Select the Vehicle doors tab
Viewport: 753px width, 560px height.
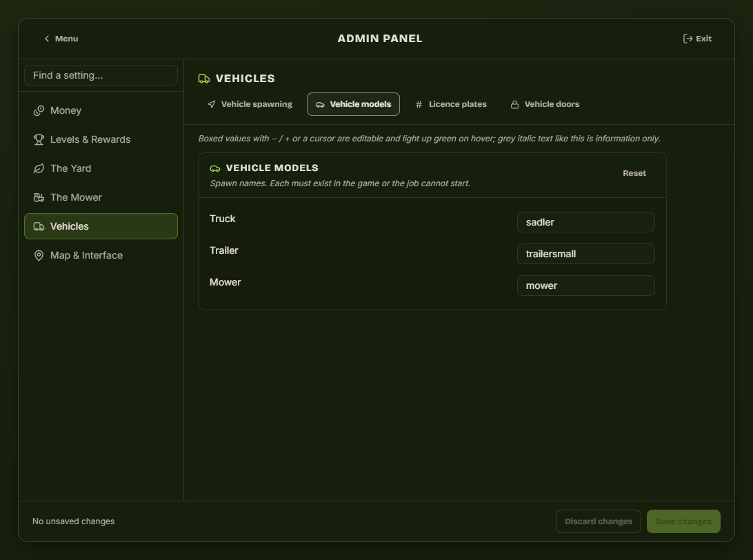pos(545,104)
